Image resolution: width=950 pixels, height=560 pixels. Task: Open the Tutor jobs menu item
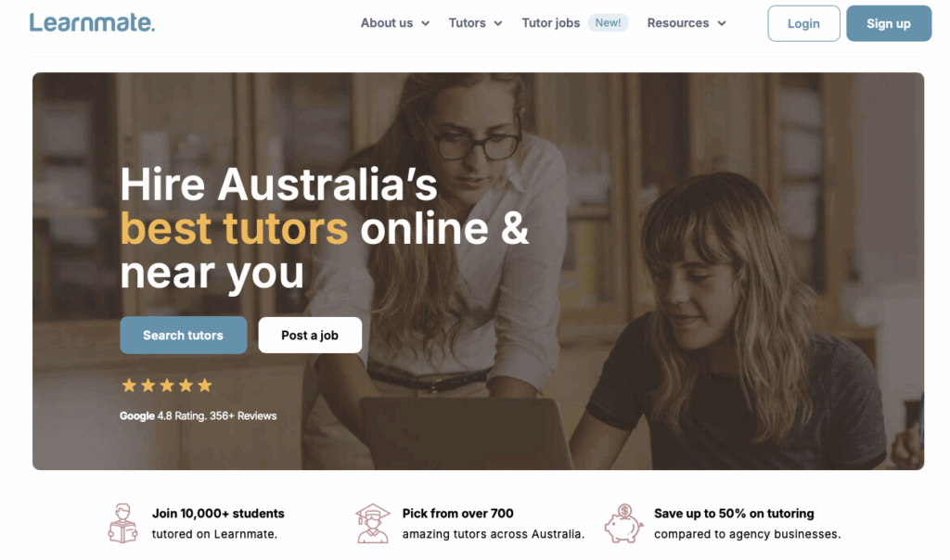[551, 23]
